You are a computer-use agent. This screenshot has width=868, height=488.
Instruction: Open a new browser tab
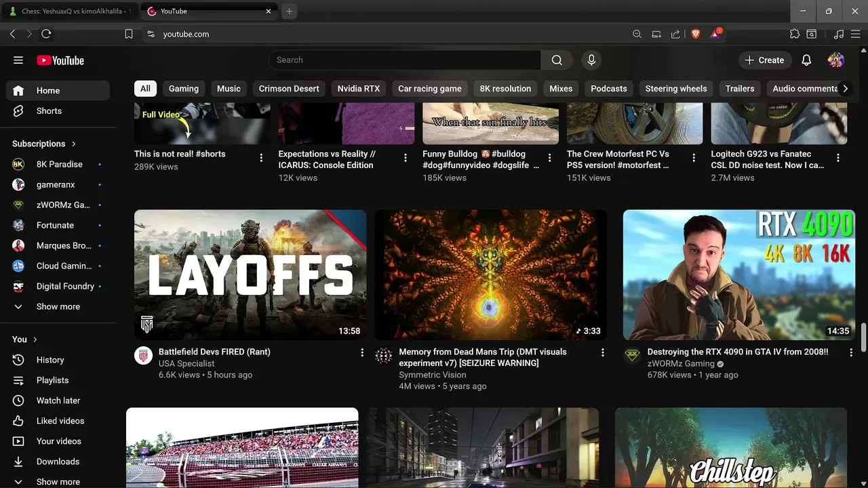point(290,12)
